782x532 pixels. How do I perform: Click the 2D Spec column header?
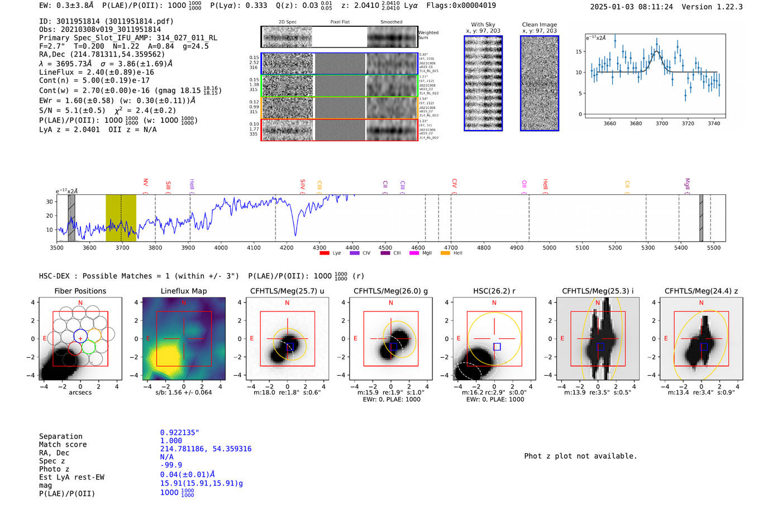click(288, 22)
